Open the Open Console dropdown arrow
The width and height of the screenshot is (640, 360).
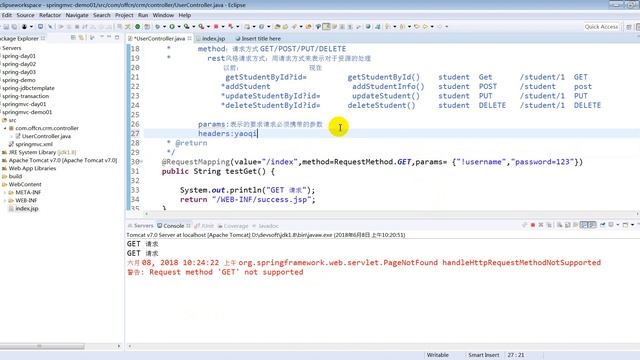pyautogui.click(x=633, y=225)
